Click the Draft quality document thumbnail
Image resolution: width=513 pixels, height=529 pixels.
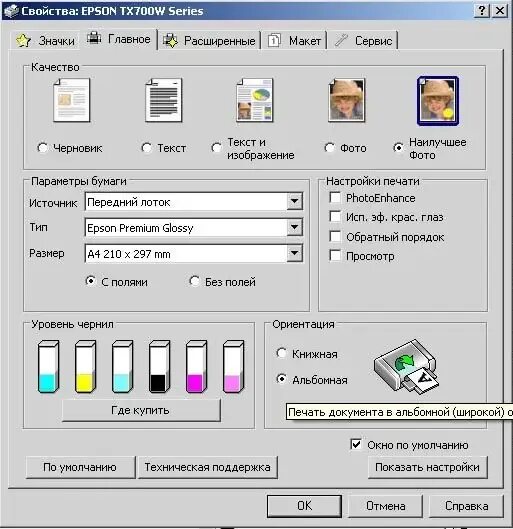pos(72,100)
